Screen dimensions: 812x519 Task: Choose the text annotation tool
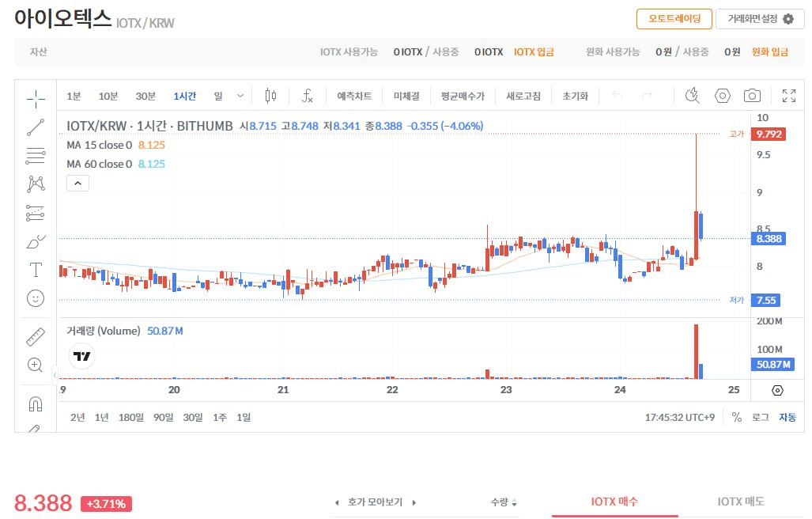(36, 270)
